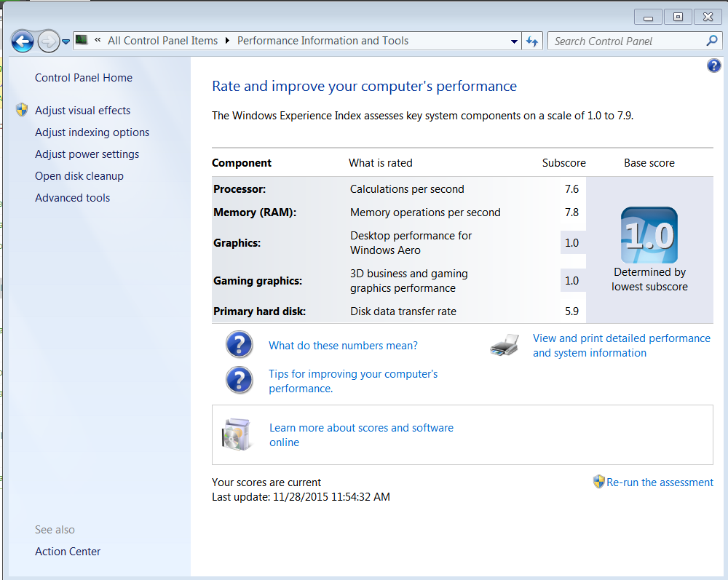The image size is (728, 580).
Task: Open Action Center under See also
Action: coord(68,551)
